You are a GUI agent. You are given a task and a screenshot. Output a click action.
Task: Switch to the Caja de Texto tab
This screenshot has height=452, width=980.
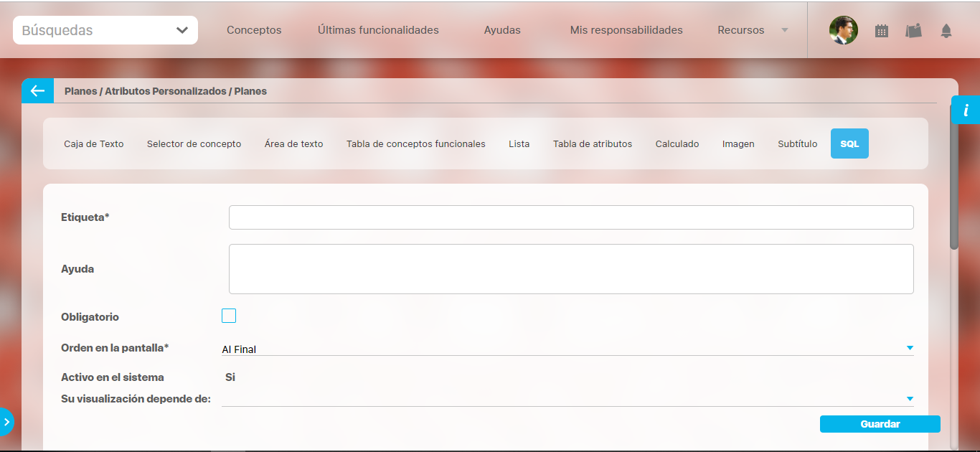pyautogui.click(x=94, y=143)
